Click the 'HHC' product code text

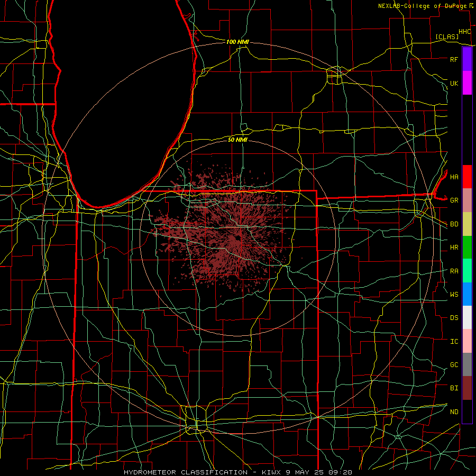coord(464,32)
